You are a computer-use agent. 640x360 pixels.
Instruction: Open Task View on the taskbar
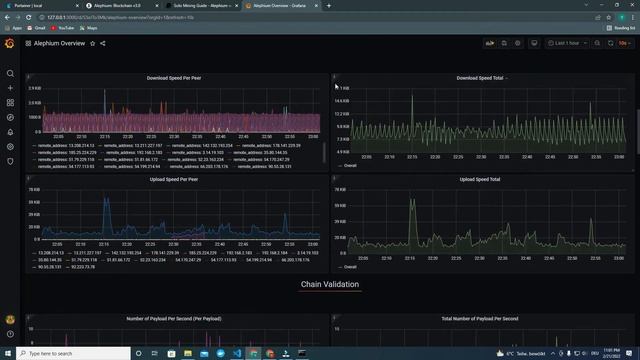tap(155, 353)
